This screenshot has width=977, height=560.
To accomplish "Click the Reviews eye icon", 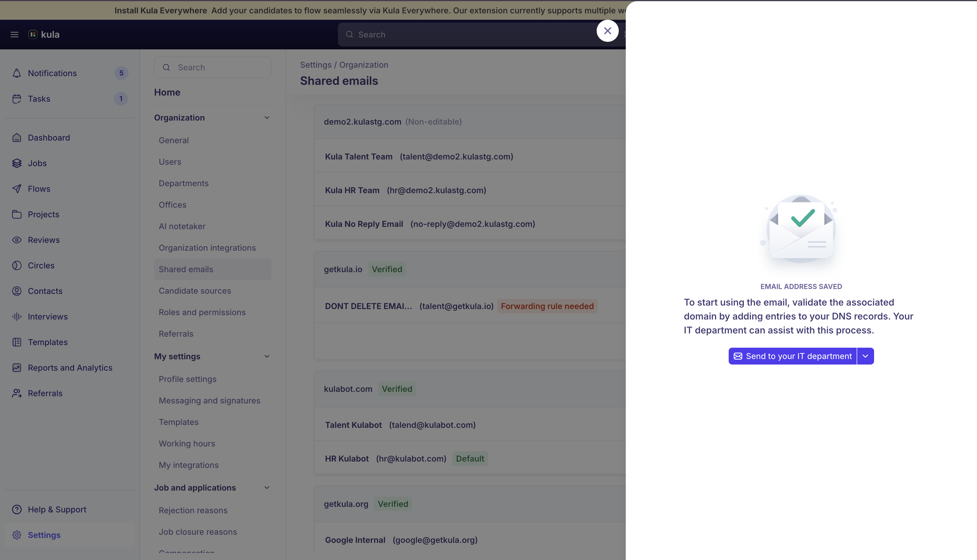I will pyautogui.click(x=17, y=240).
